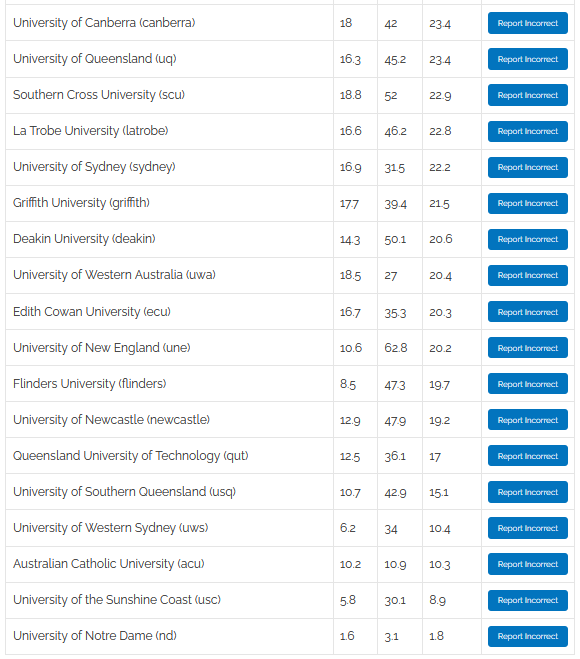The image size is (580, 659).
Task: Click Report Incorrect beside La Trobe University
Action: (x=527, y=132)
